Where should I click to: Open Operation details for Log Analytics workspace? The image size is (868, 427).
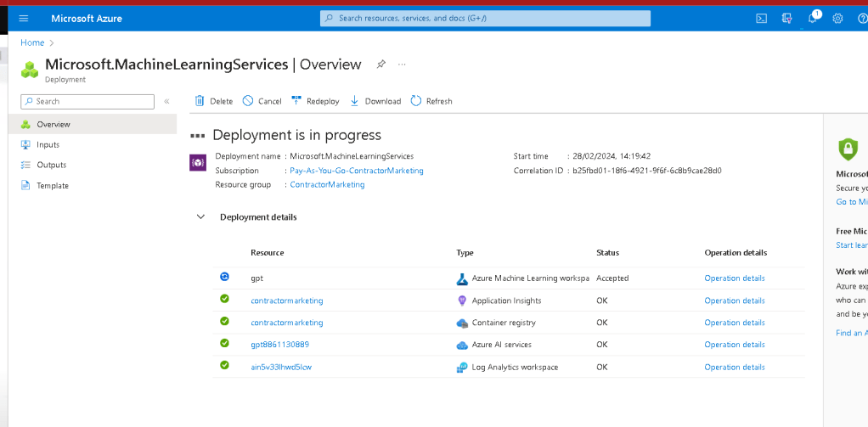tap(735, 368)
